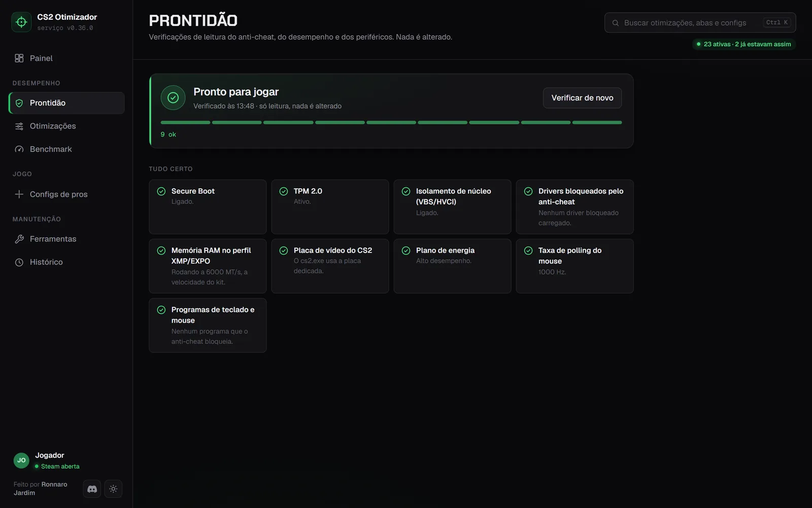Go to Otimizações section
812x508 pixels.
(66, 126)
